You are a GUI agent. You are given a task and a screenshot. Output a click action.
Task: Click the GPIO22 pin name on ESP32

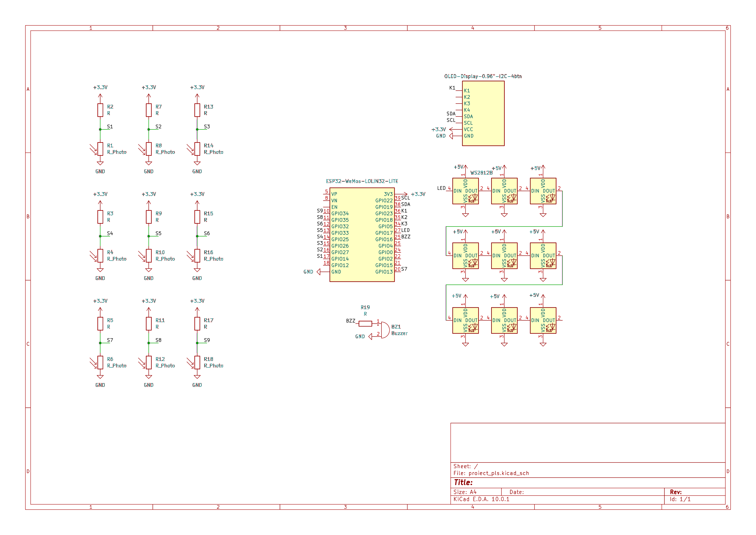tap(384, 201)
